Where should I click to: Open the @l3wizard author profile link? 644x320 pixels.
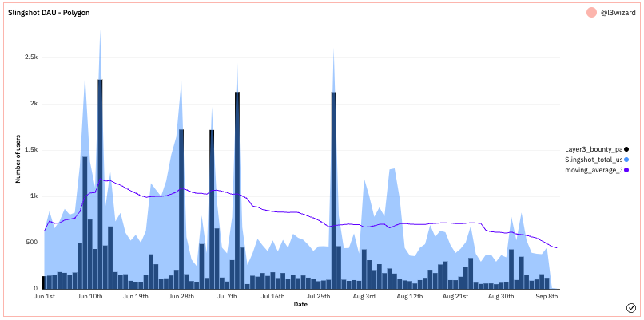[618, 13]
